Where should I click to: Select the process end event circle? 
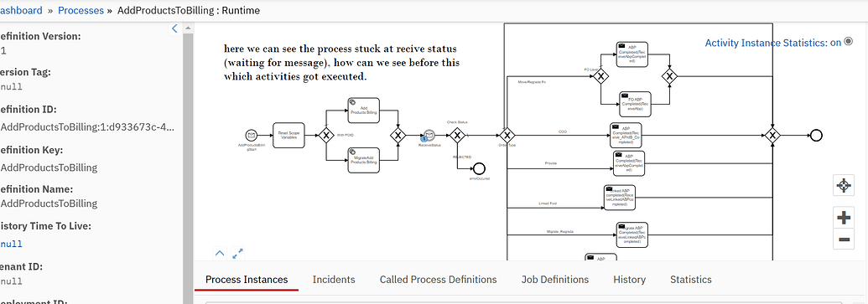point(816,135)
